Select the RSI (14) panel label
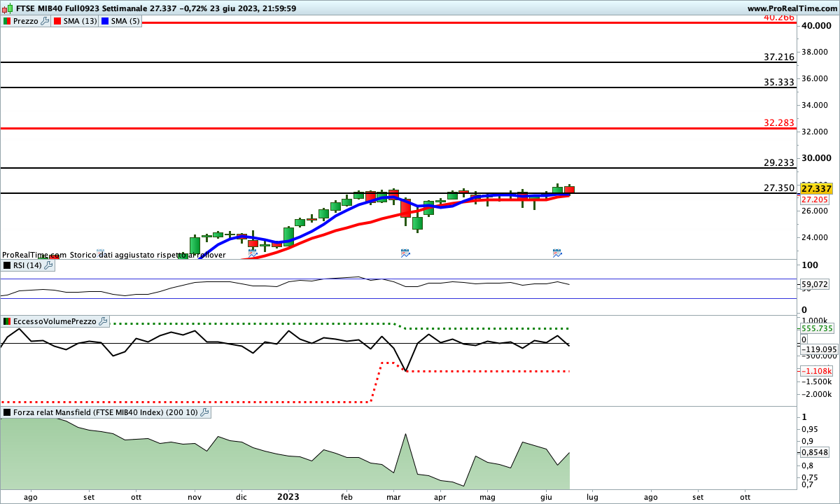This screenshot has height=504, width=840. [x=28, y=265]
